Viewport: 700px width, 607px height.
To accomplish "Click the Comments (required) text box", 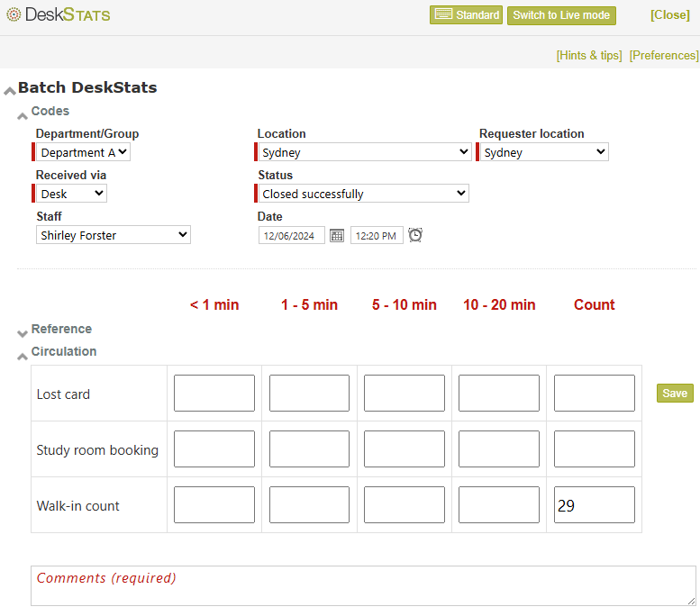I will pyautogui.click(x=363, y=585).
